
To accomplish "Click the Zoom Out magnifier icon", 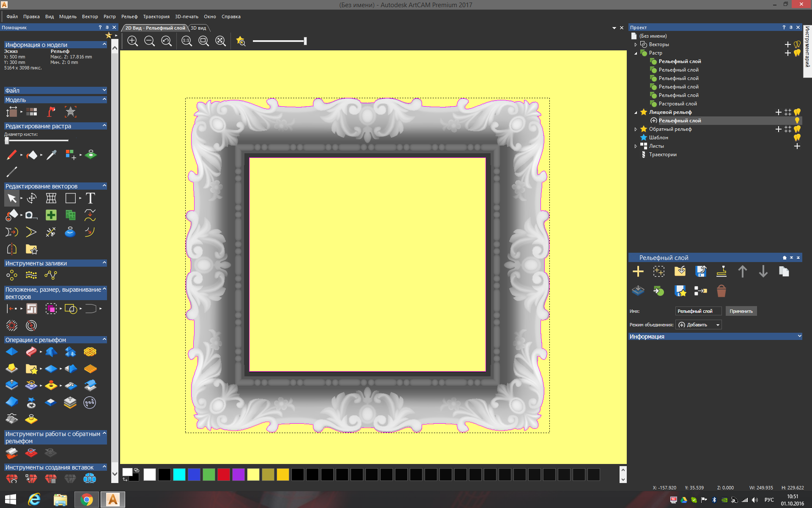I will click(x=149, y=41).
